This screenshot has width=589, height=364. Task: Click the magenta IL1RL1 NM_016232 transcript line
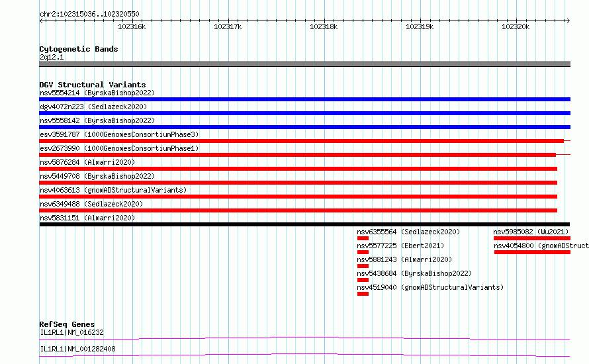pyautogui.click(x=304, y=338)
